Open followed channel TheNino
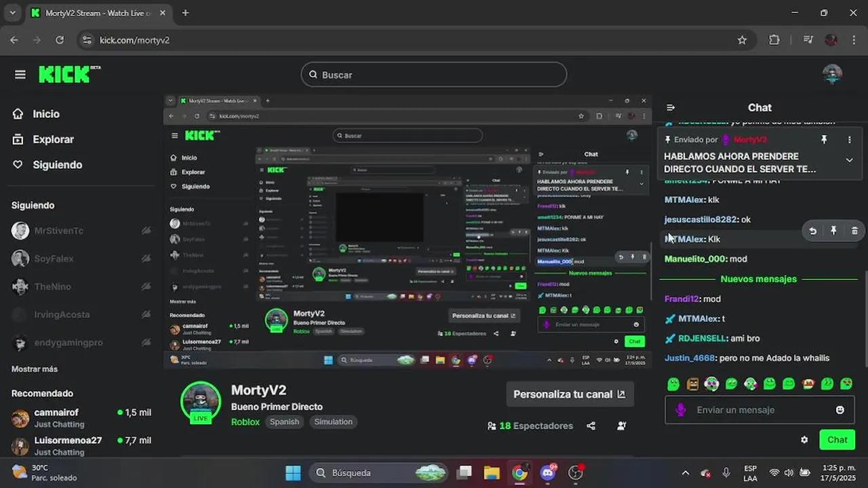The width and height of the screenshot is (868, 488). (x=81, y=287)
